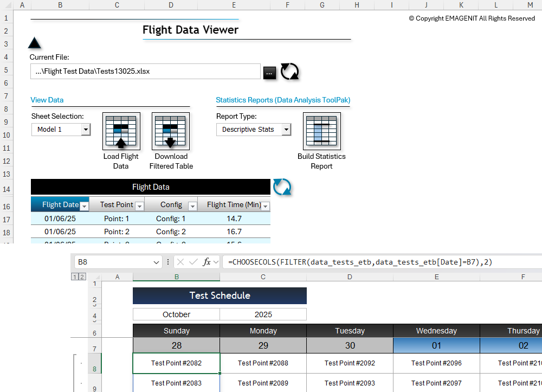The image size is (542, 392).
Task: Click the Current File path field
Action: [145, 72]
